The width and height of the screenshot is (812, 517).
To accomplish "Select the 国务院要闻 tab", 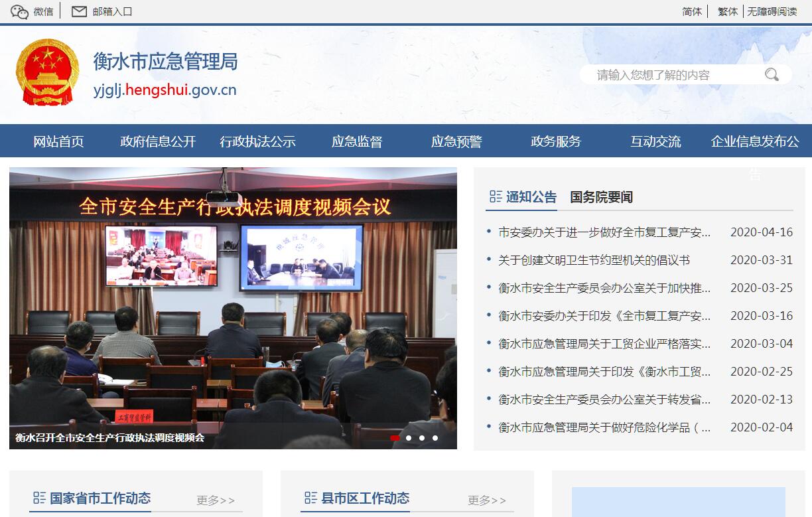I will coord(602,197).
